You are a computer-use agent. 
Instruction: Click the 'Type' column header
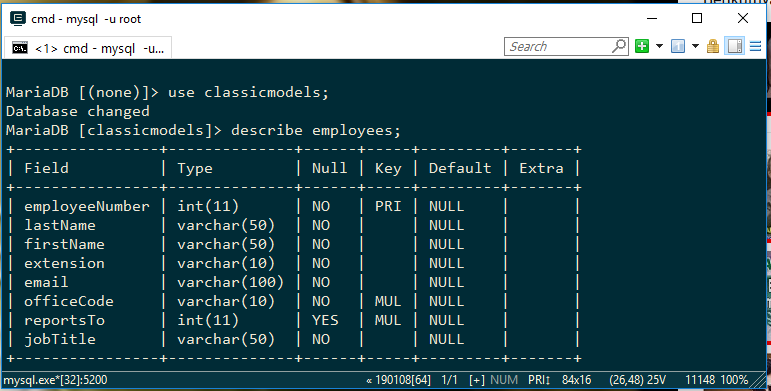[195, 168]
